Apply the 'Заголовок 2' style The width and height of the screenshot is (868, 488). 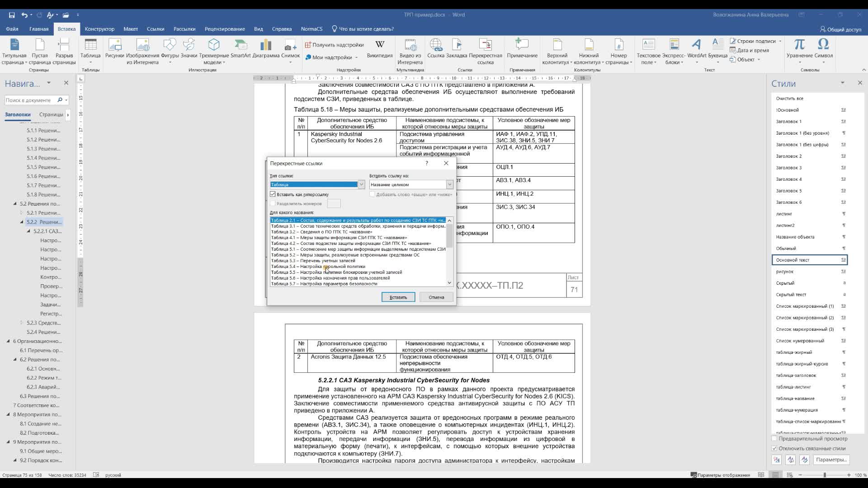click(x=809, y=156)
